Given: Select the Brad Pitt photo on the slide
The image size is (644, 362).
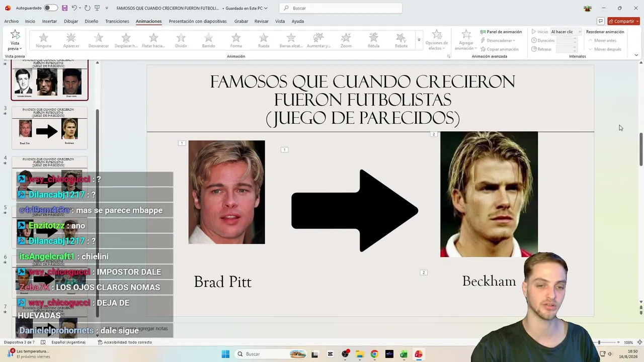Looking at the screenshot, I should 226,192.
